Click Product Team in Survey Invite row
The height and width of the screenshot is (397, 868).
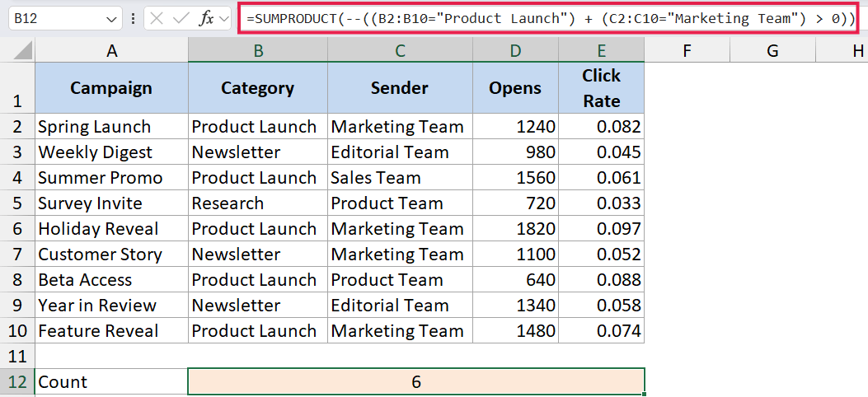(401, 203)
